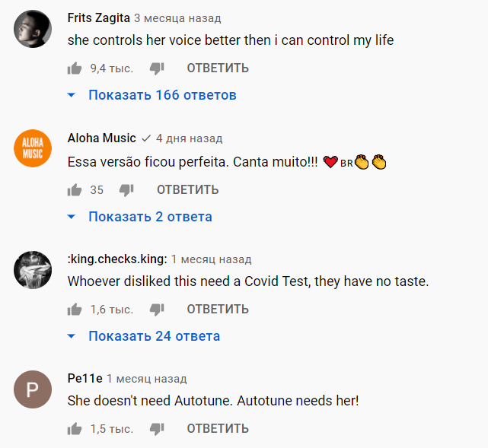Reply to Aloha Music's comment

[x=188, y=189]
